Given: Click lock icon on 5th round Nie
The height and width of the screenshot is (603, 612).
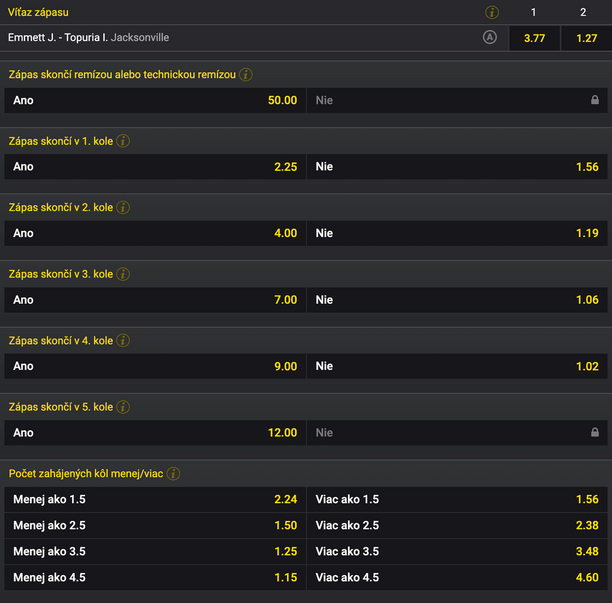Looking at the screenshot, I should click(594, 432).
